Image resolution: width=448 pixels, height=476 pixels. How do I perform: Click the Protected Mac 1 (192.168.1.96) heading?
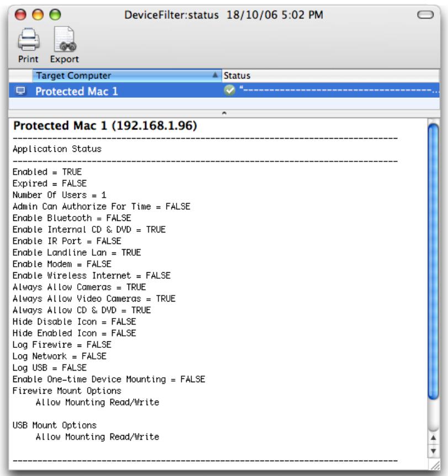[x=105, y=126]
